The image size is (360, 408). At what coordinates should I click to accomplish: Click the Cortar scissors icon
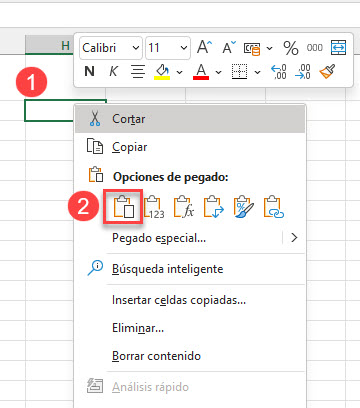click(95, 119)
